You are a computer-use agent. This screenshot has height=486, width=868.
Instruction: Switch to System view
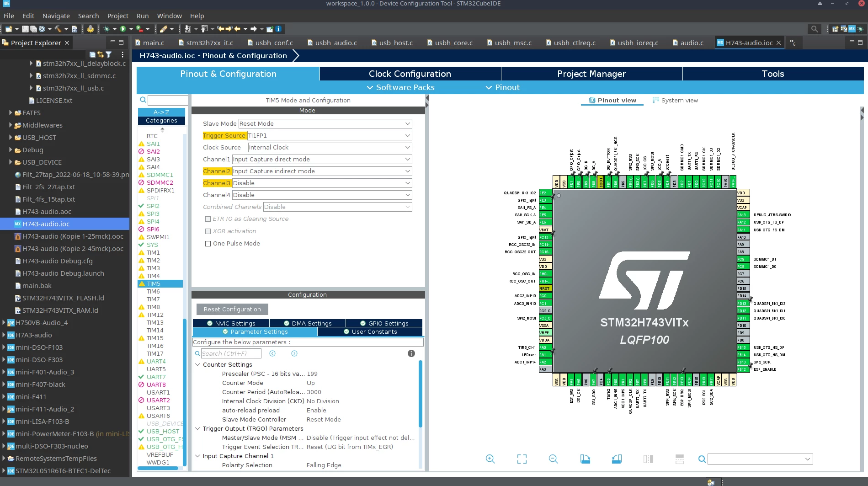(x=675, y=101)
